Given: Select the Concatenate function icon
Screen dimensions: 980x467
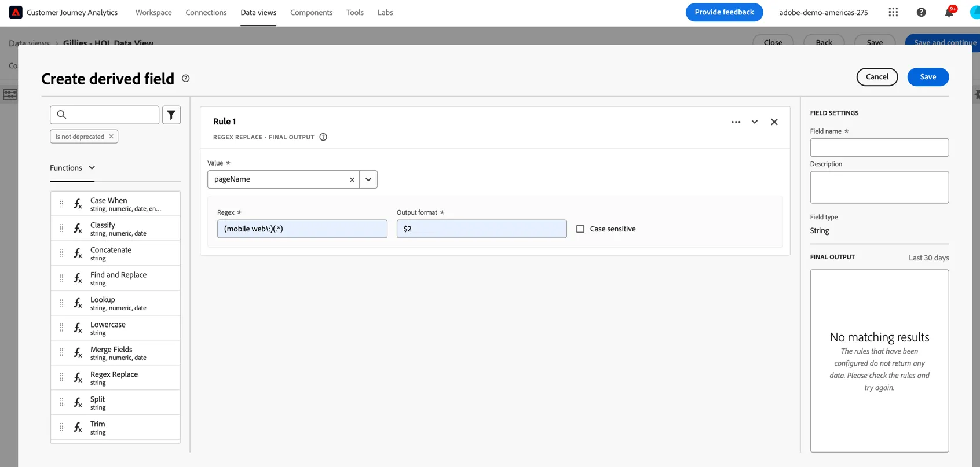Looking at the screenshot, I should click(78, 253).
